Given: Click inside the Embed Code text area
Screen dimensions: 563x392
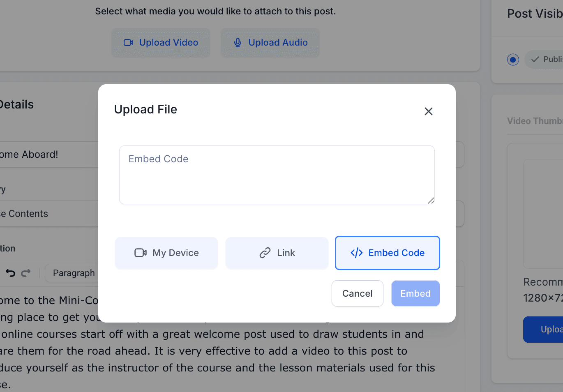Looking at the screenshot, I should 277,175.
